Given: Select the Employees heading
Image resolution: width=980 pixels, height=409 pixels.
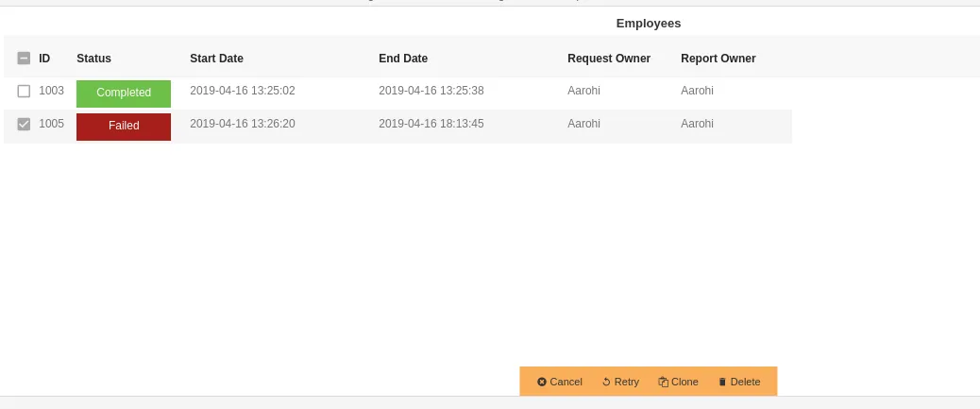Looking at the screenshot, I should tap(648, 23).
